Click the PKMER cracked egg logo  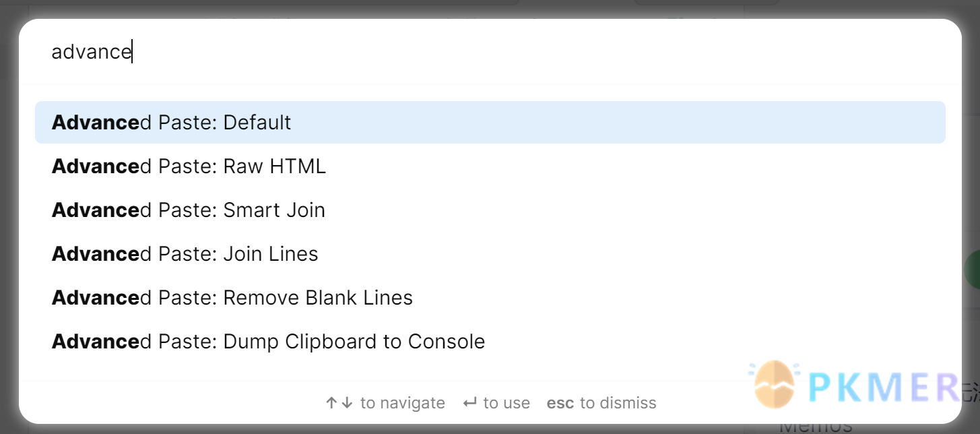click(x=774, y=385)
